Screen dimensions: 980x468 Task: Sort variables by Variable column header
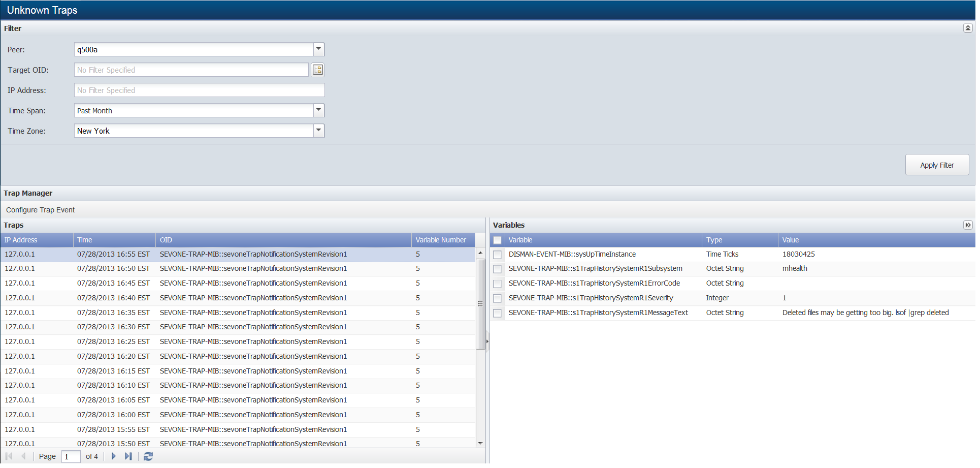[603, 240]
